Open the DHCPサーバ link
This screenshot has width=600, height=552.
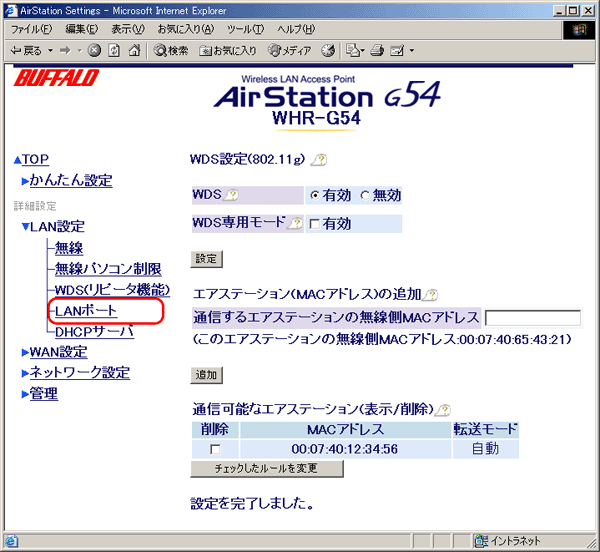pos(94,332)
